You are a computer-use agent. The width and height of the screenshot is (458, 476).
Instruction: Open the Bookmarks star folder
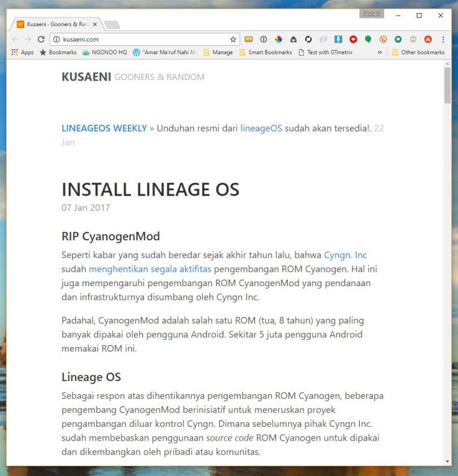pyautogui.click(x=58, y=52)
